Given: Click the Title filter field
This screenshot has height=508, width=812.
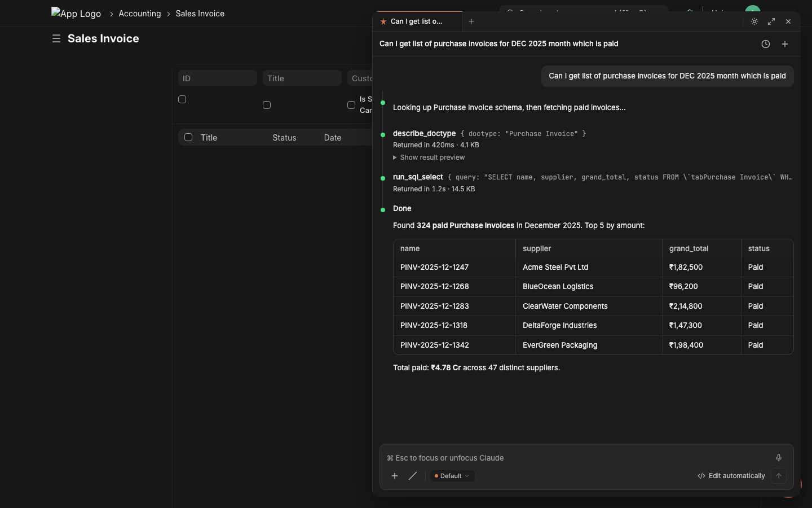Looking at the screenshot, I should pyautogui.click(x=302, y=78).
